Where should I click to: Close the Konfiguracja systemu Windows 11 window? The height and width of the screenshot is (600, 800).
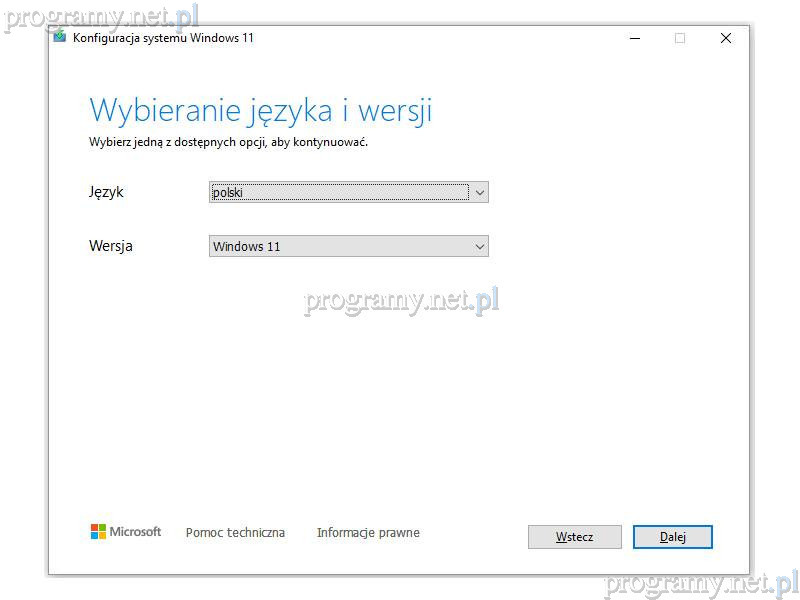pyautogui.click(x=726, y=38)
